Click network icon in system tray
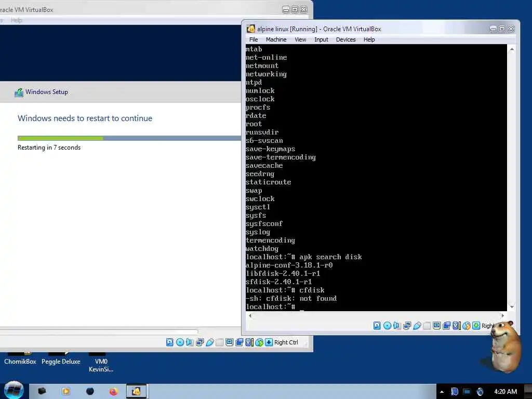 coord(467,392)
